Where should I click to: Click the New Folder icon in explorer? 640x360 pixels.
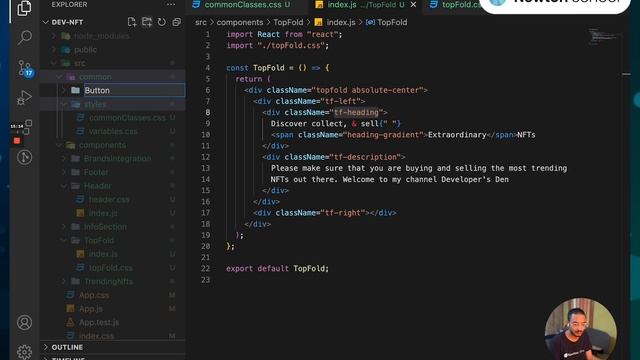[x=147, y=22]
